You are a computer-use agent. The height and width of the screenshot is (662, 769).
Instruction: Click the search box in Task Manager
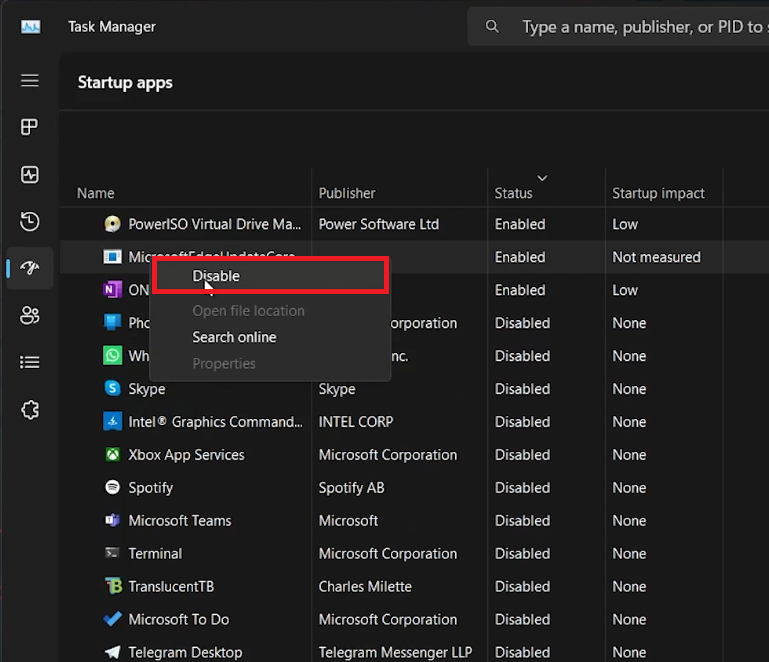[x=640, y=27]
